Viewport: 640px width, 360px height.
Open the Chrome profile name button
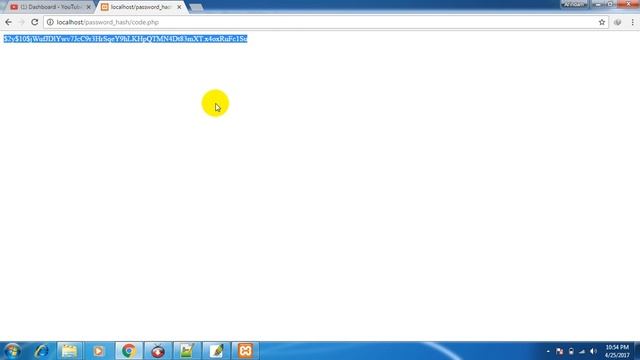(x=574, y=4)
